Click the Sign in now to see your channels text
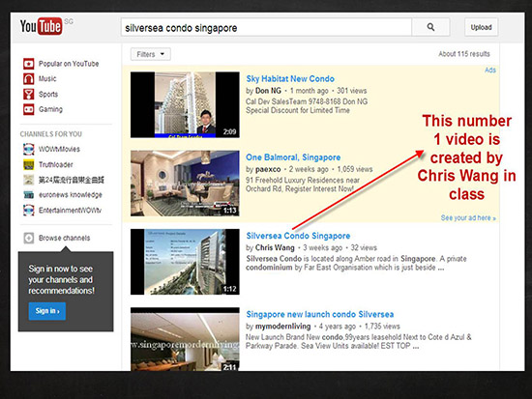Screen dimensions: 532x399 coord(61,279)
